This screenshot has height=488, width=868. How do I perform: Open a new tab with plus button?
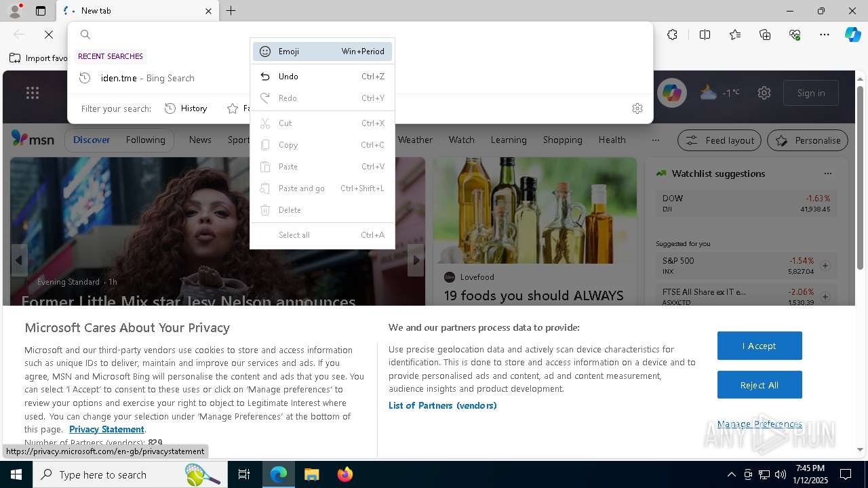coord(231,11)
